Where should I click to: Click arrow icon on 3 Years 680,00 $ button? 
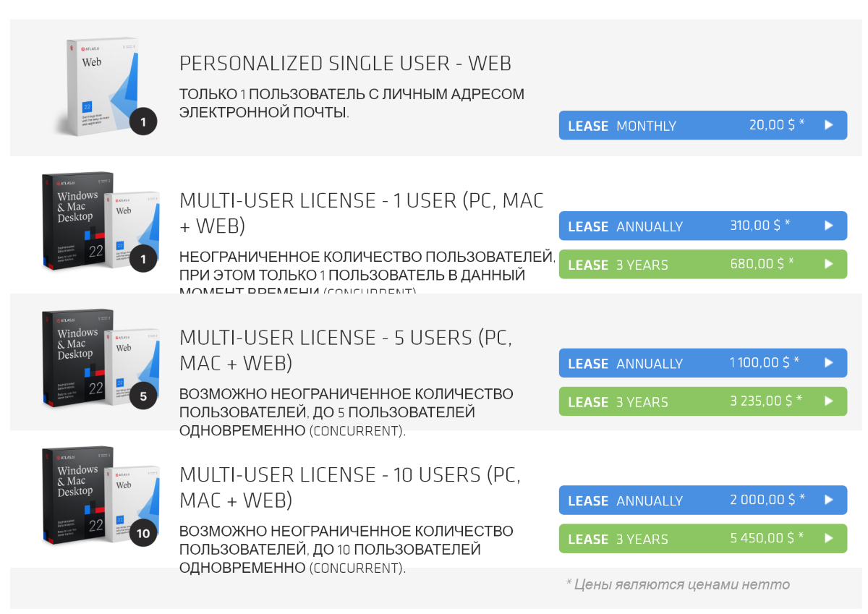coord(829,264)
